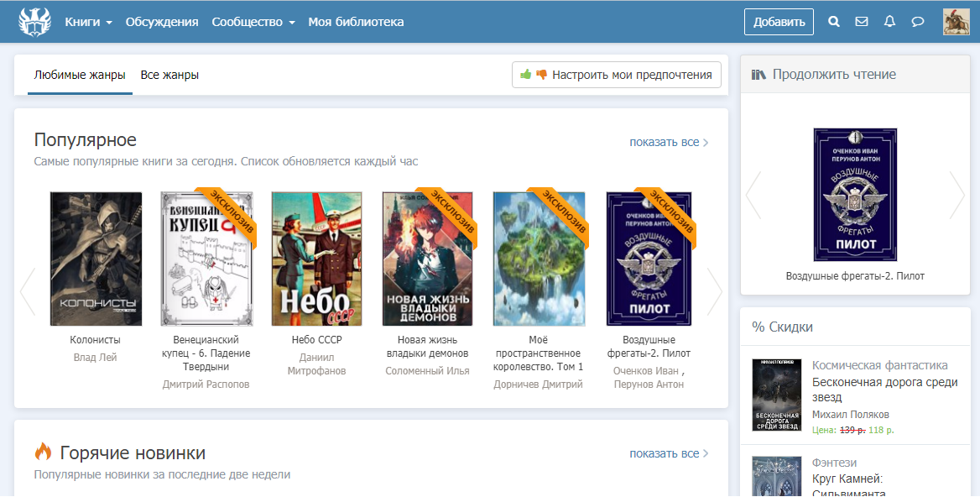Open Небо СССР book cover
The width and height of the screenshot is (980, 497).
pos(316,259)
